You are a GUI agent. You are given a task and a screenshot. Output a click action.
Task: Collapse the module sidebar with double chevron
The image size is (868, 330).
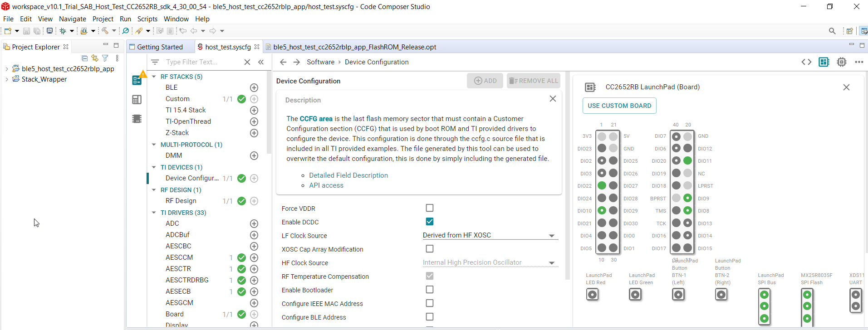coord(261,62)
